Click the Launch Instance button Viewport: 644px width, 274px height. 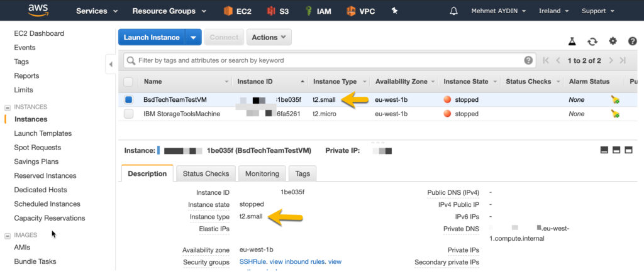[152, 37]
